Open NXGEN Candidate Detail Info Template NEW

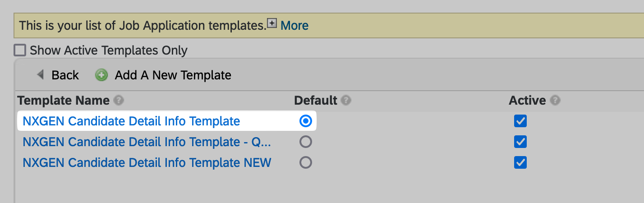point(147,162)
